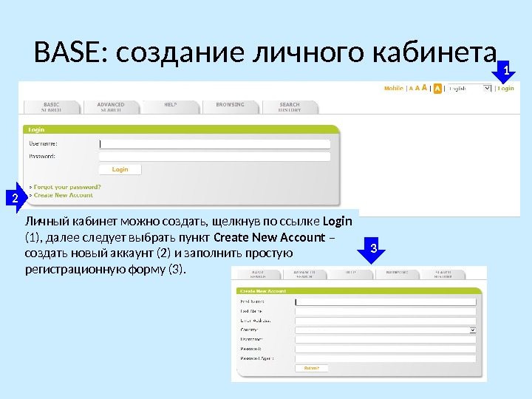
Task: Toggle the orange highlighted A contrast icon
Action: [437, 89]
